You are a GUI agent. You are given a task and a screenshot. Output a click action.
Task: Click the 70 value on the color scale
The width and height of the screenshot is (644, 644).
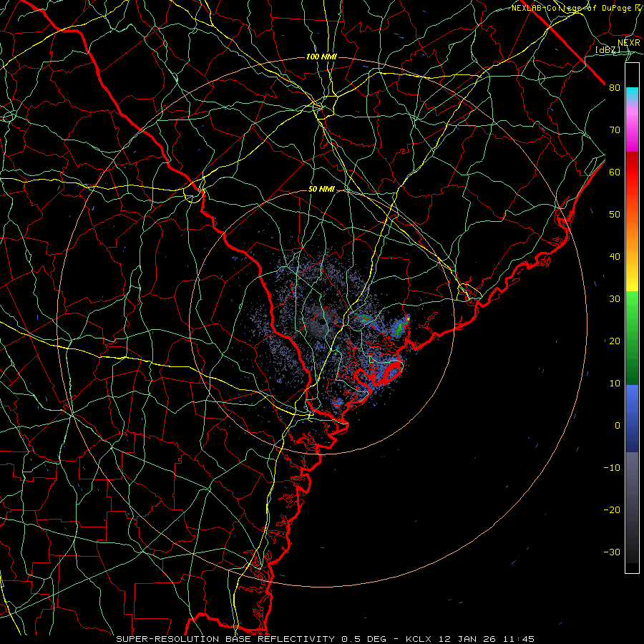click(615, 130)
